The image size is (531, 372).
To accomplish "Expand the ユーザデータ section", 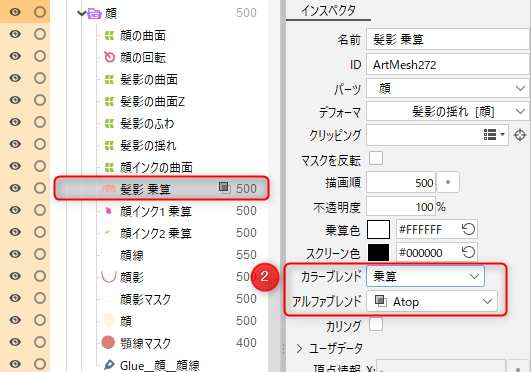I will pos(299,348).
